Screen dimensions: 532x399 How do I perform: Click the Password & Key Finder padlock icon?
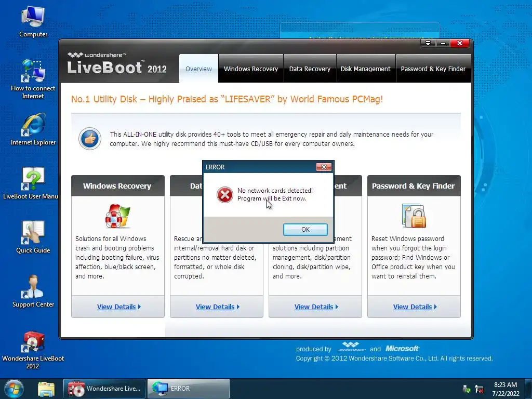(x=414, y=216)
